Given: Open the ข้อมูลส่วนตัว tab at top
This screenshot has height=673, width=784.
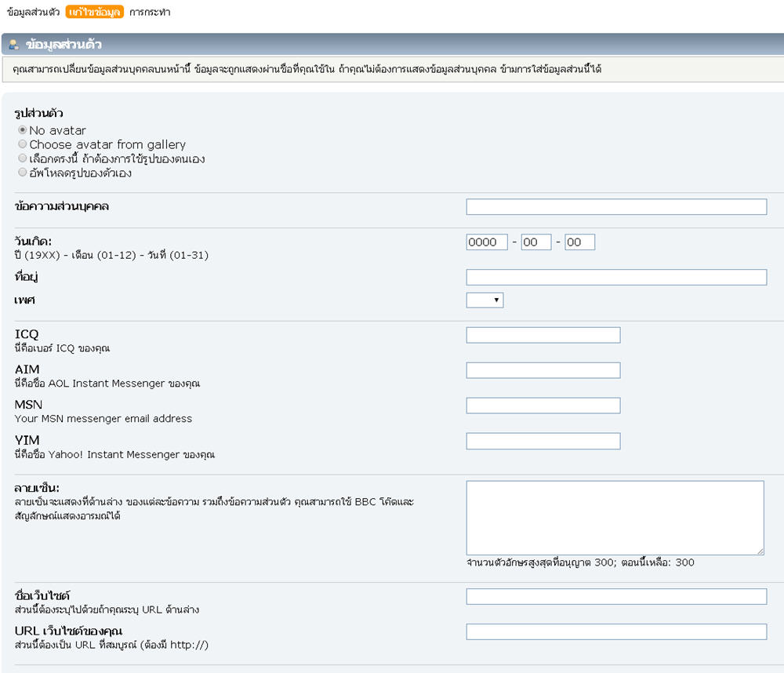Looking at the screenshot, I should 34,12.
